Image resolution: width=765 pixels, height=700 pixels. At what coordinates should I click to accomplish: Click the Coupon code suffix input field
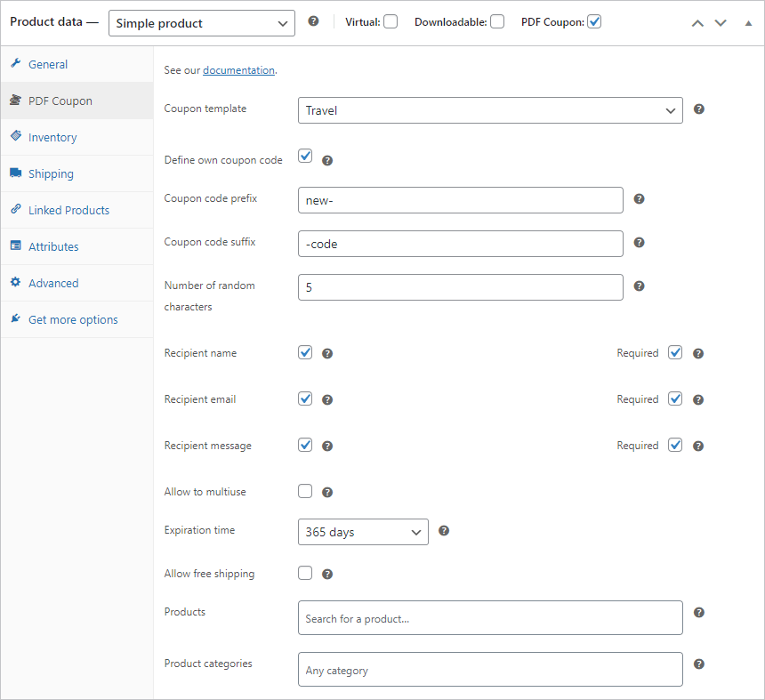click(x=461, y=244)
